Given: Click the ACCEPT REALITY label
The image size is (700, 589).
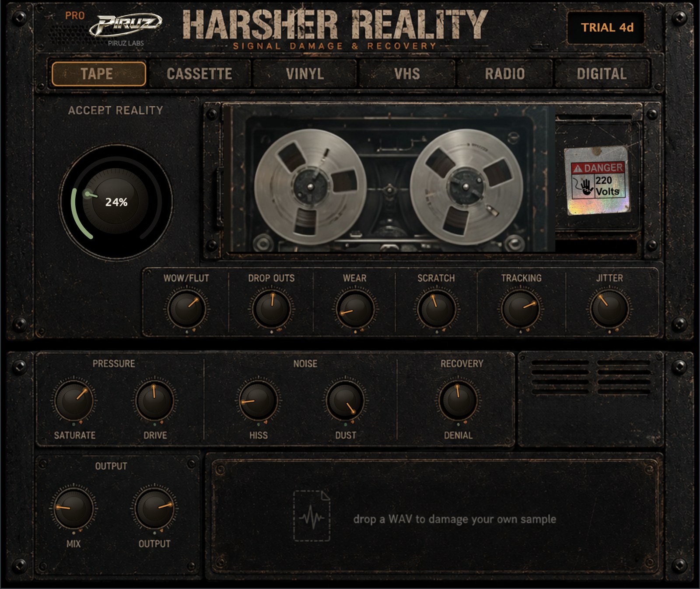Looking at the screenshot, I should click(115, 110).
